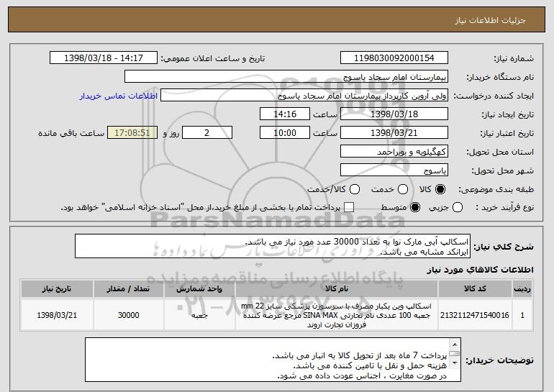Click the کد کالا column header
554x392 pixels.
point(475,289)
